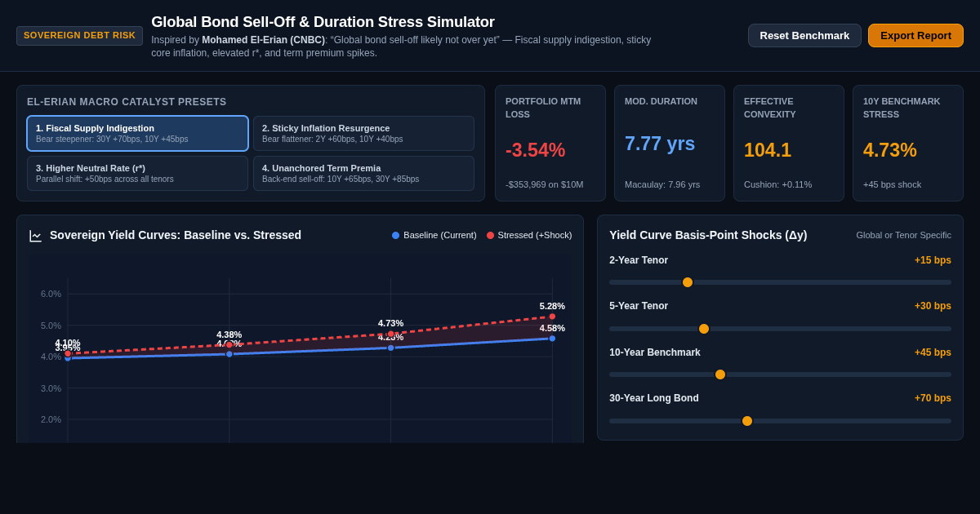Click the Sovereign Debt Risk badge

click(79, 36)
